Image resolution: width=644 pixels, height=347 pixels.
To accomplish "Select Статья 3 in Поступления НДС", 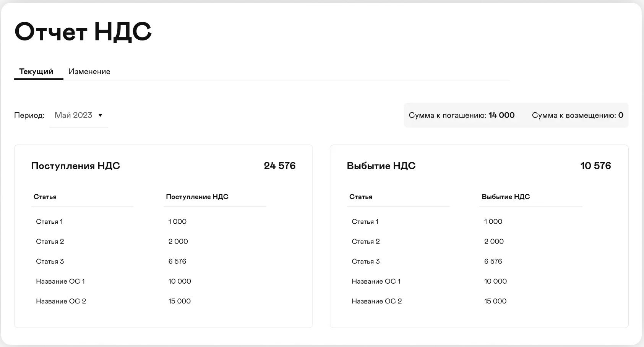I will pyautogui.click(x=50, y=261).
